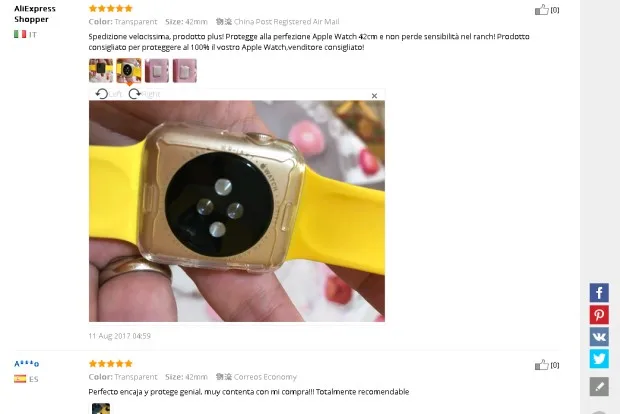Open the third, pink review thumbnail
The width and height of the screenshot is (620, 414).
click(x=157, y=70)
